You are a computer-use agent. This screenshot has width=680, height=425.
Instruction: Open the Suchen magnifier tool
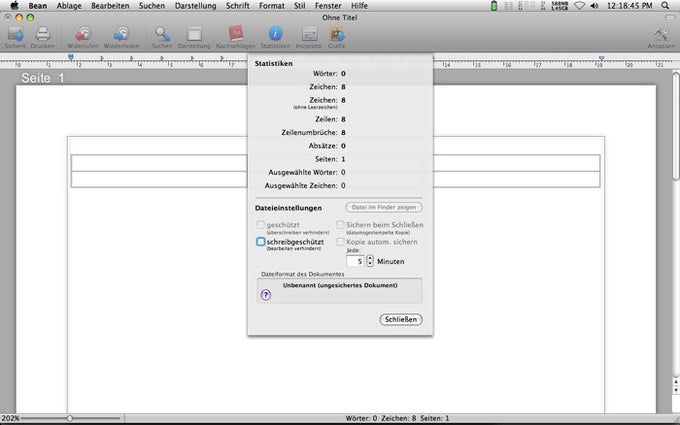162,34
